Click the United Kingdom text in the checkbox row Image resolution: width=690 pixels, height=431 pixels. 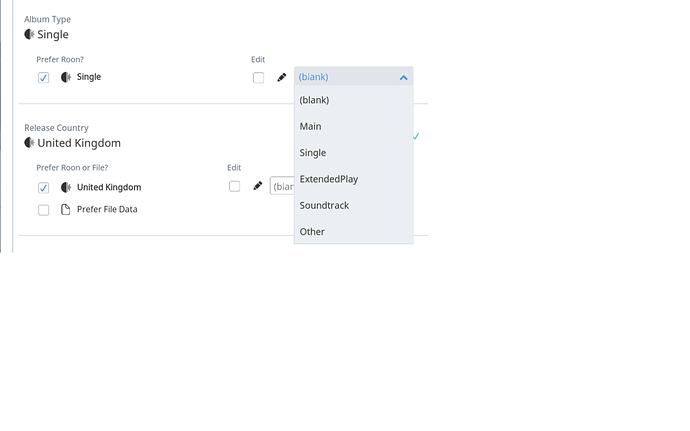point(109,187)
